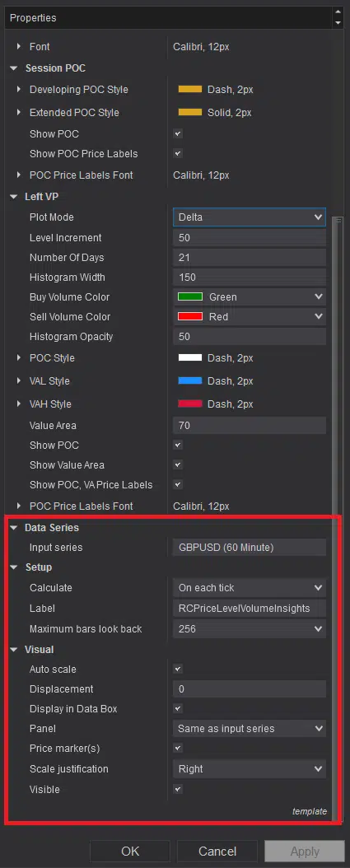Toggle Display in Data Box checkbox
Image resolution: width=350 pixels, height=868 pixels.
coord(178,708)
